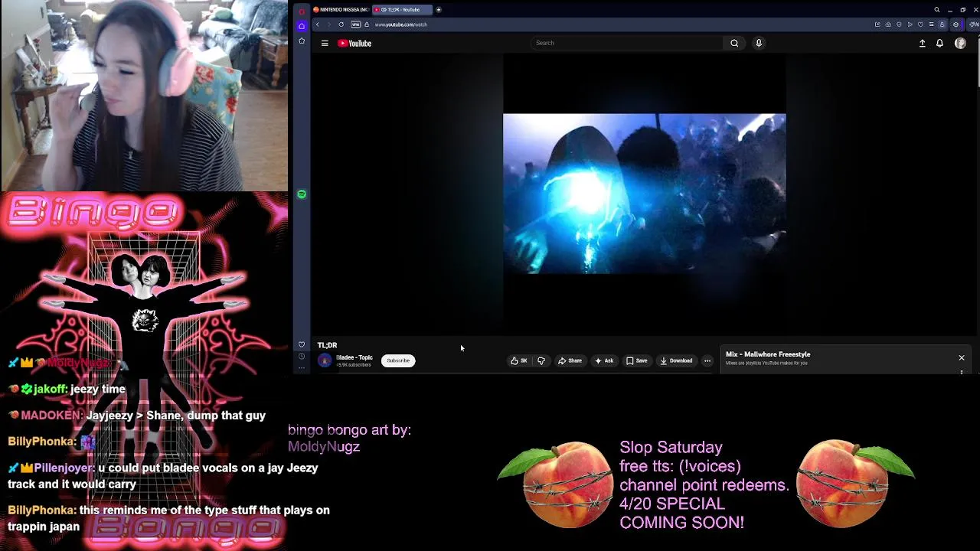Open the Mix - Mallwhore Freestyle playlist title
980x551 pixels.
pos(768,354)
